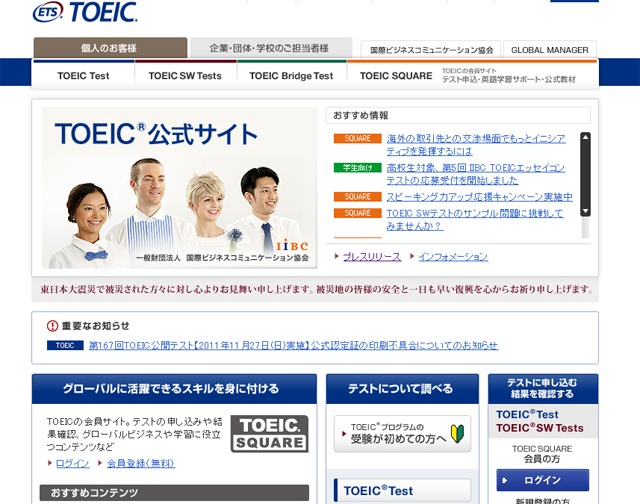
Task: Click the 東日本大震災 condolence message text
Action: (316, 290)
